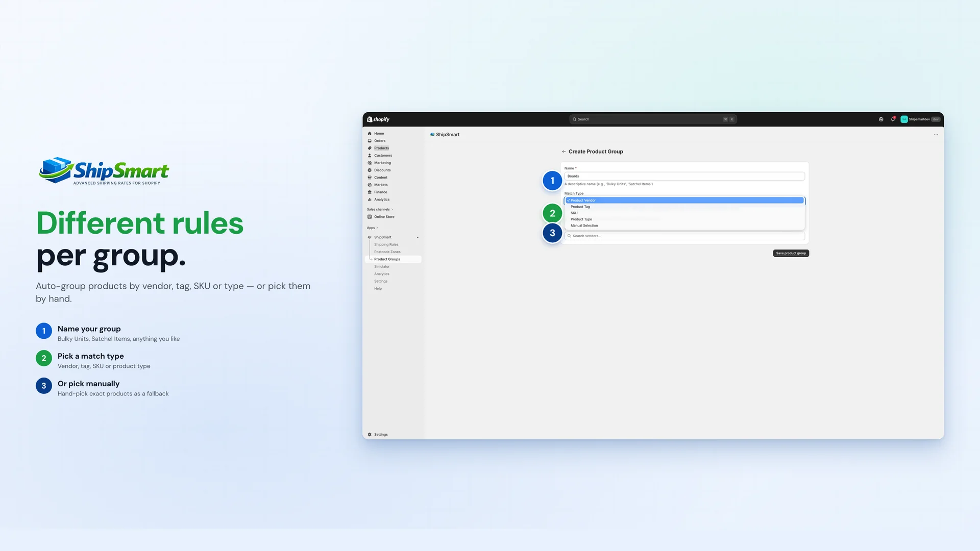Open Analytics under the ShipSmart app
This screenshot has width=980, height=551.
pyautogui.click(x=382, y=274)
